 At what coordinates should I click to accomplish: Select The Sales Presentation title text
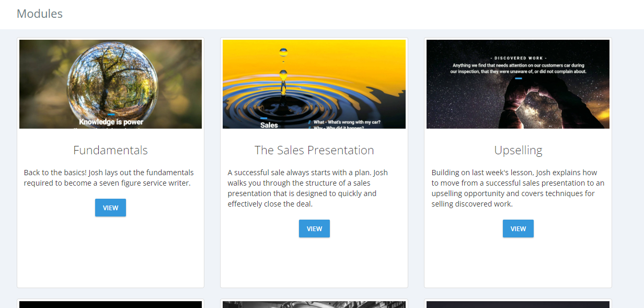[x=314, y=151]
